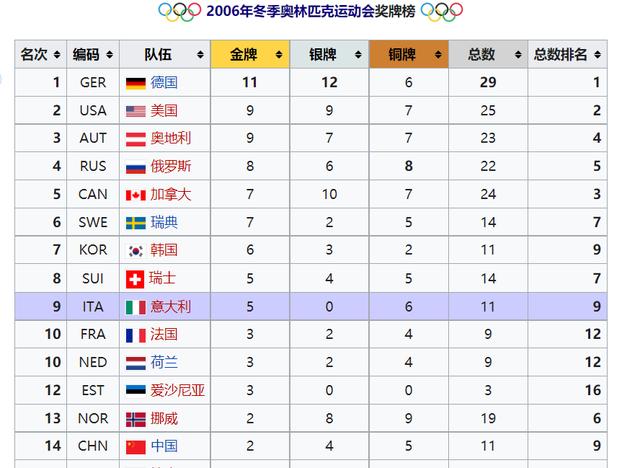Image resolution: width=640 pixels, height=468 pixels.
Task: Sort by 总数排名 column sort arrows
Action: click(598, 54)
